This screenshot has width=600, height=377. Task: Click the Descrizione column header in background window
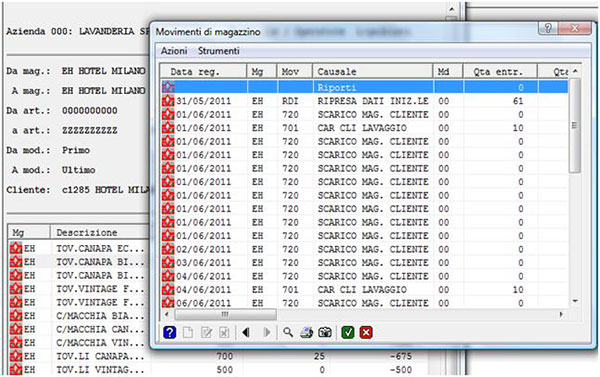(99, 232)
